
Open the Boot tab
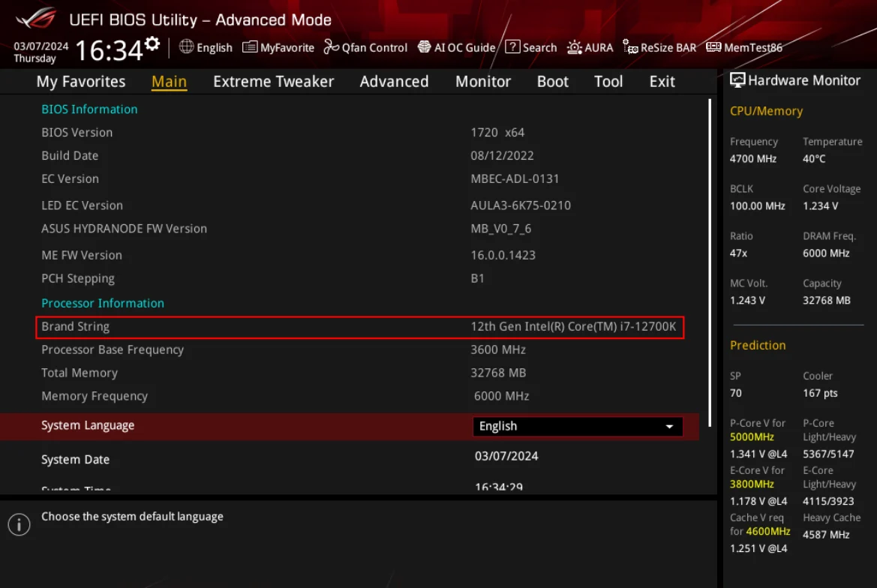pyautogui.click(x=553, y=82)
